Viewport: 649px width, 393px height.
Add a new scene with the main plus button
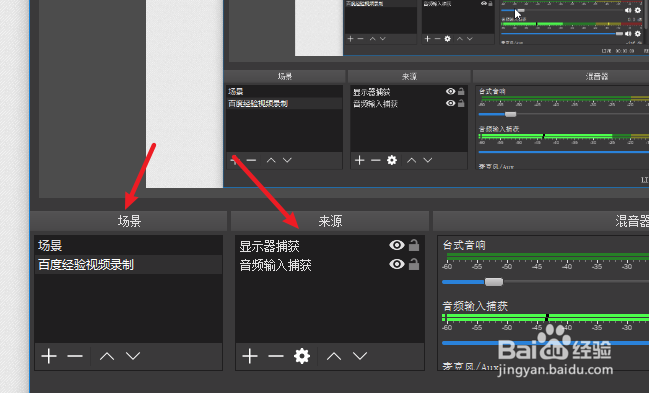coord(49,356)
